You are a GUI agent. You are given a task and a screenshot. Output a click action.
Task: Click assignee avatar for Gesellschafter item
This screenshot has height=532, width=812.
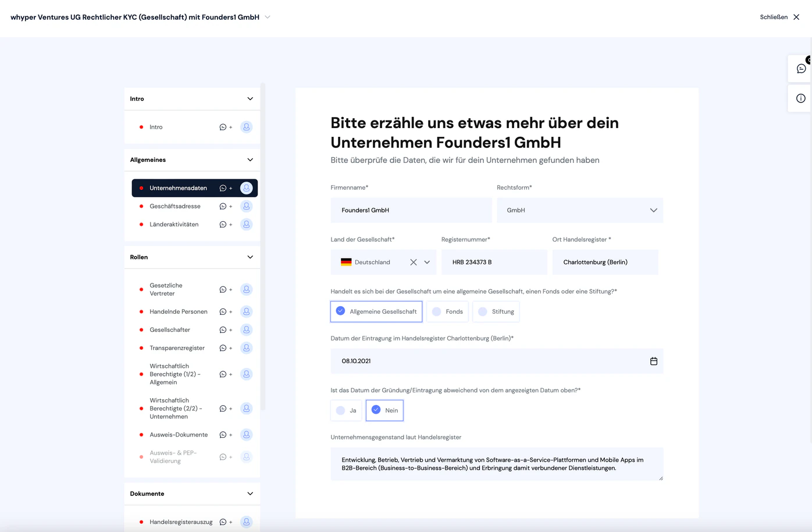click(x=247, y=330)
